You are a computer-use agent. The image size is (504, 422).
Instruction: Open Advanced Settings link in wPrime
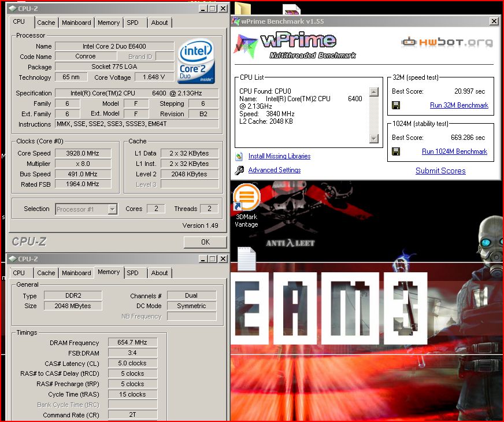click(x=275, y=170)
